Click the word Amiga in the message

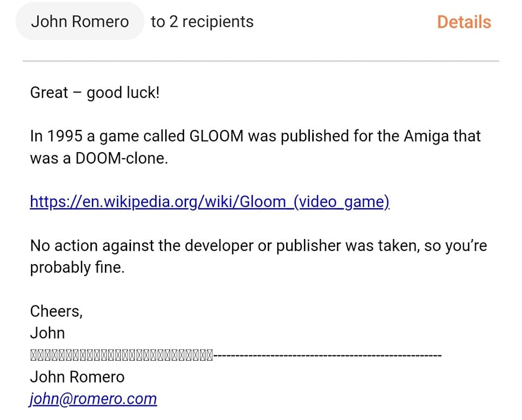(426, 136)
